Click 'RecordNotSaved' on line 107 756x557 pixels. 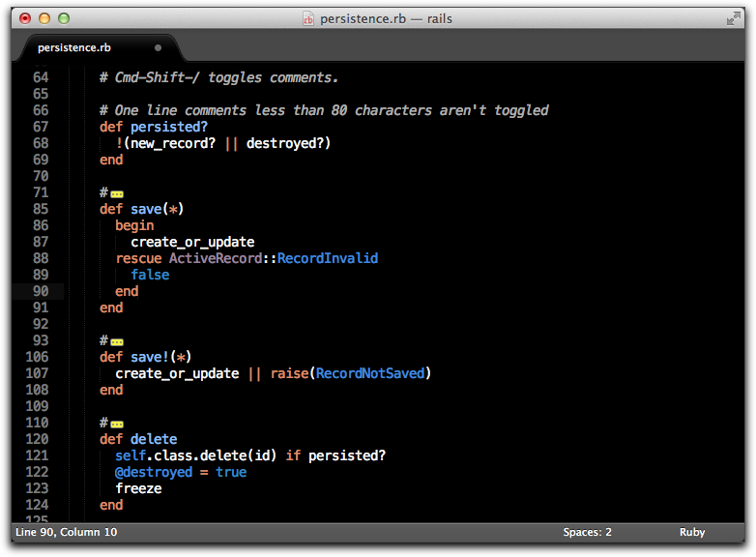370,373
